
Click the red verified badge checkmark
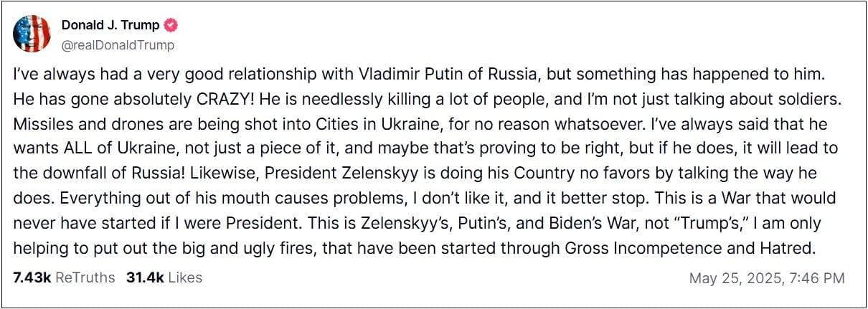[x=171, y=26]
